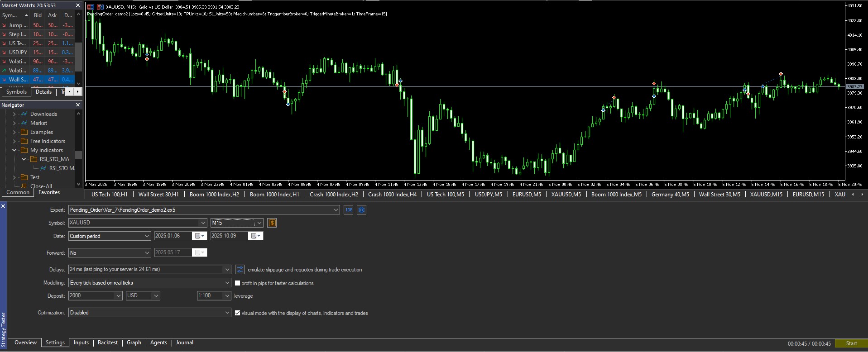
Task: Click the start date field 2025.01.06
Action: [x=173, y=236]
